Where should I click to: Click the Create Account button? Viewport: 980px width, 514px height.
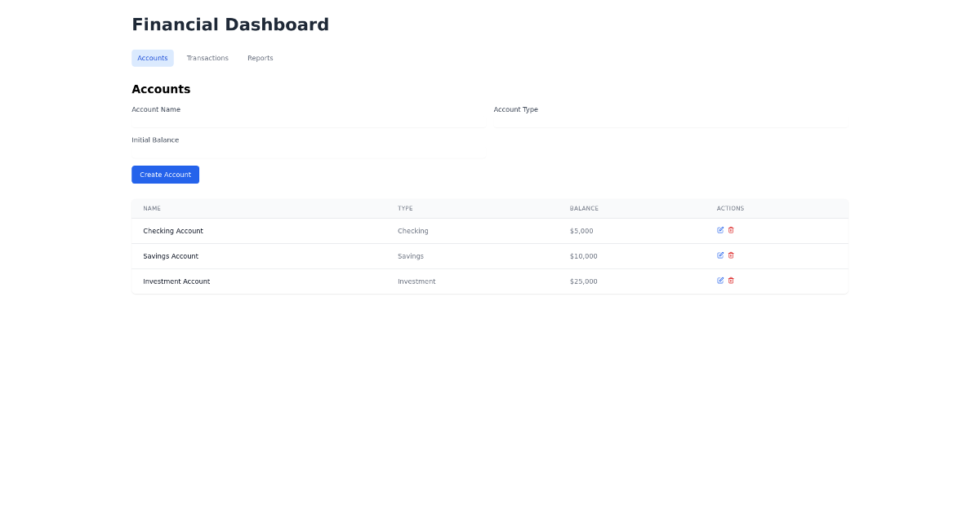coord(165,174)
